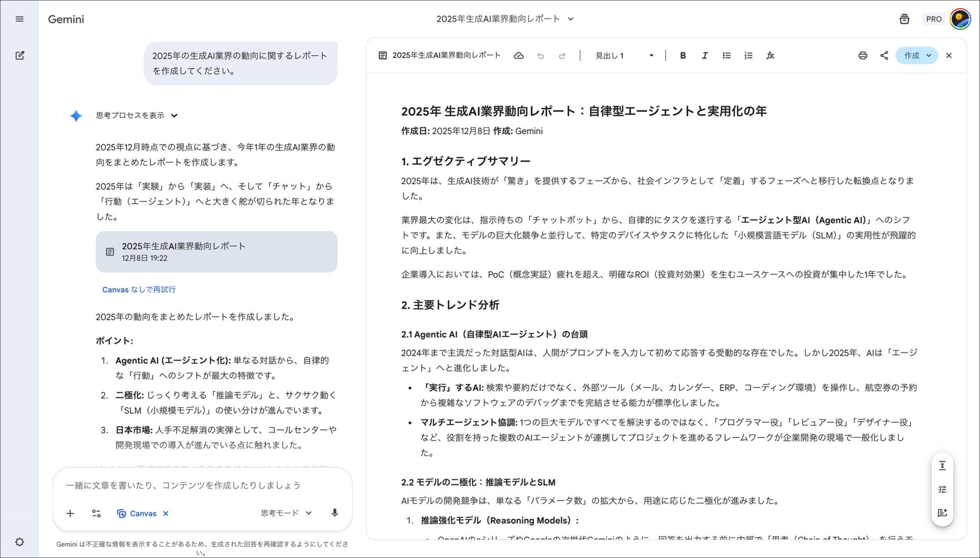Open the cloud save status icon
980x558 pixels.
point(519,56)
